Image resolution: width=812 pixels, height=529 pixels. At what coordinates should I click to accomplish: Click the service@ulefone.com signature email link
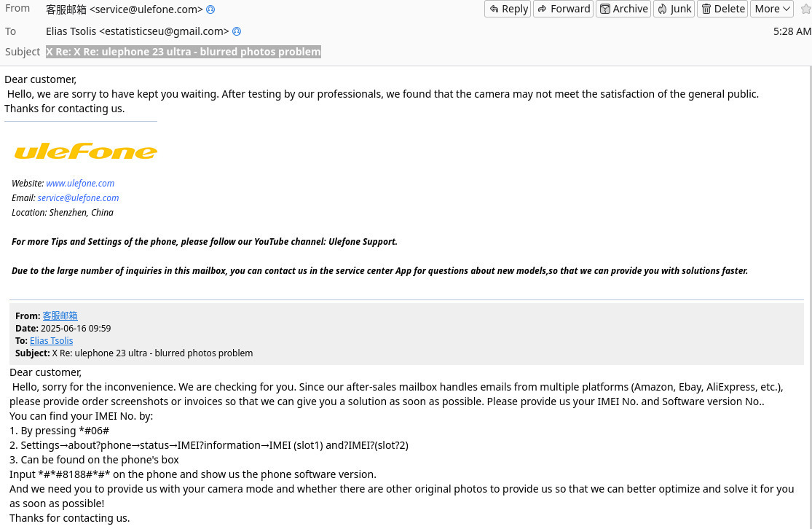(78, 198)
